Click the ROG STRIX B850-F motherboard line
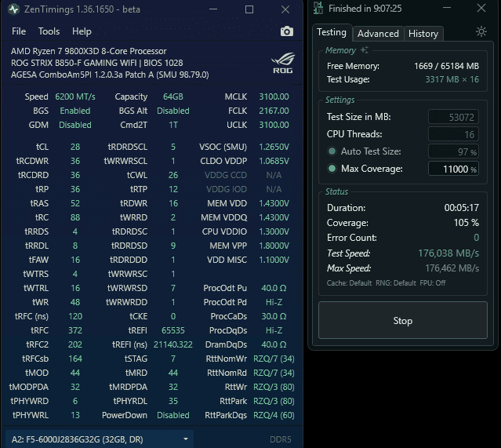Viewport: 501px width, 448px height. click(x=96, y=63)
